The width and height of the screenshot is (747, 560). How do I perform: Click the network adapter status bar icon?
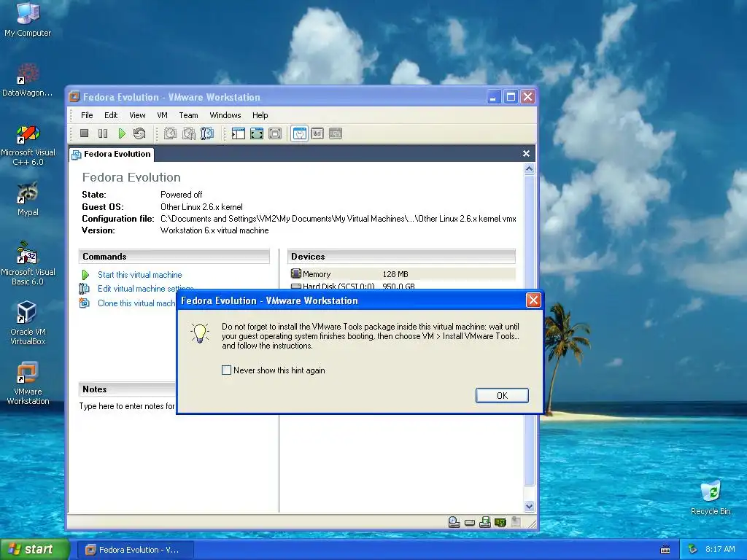click(500, 523)
